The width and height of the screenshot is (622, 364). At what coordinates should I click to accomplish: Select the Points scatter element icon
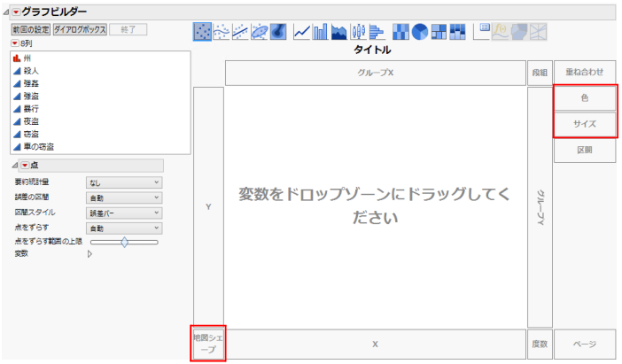coord(202,32)
